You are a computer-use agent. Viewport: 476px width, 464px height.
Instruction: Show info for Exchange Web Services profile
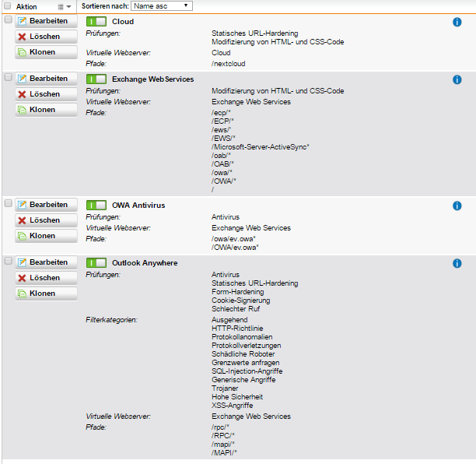(457, 79)
